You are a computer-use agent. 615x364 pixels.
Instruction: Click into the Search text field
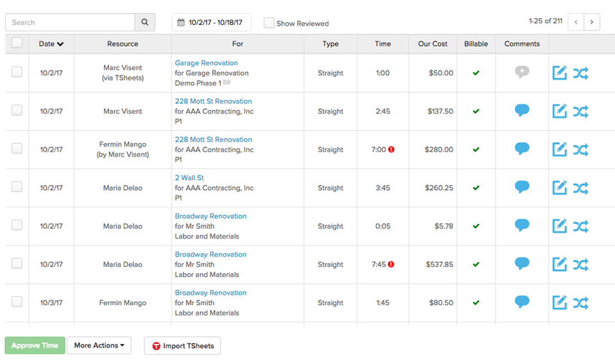(x=69, y=22)
